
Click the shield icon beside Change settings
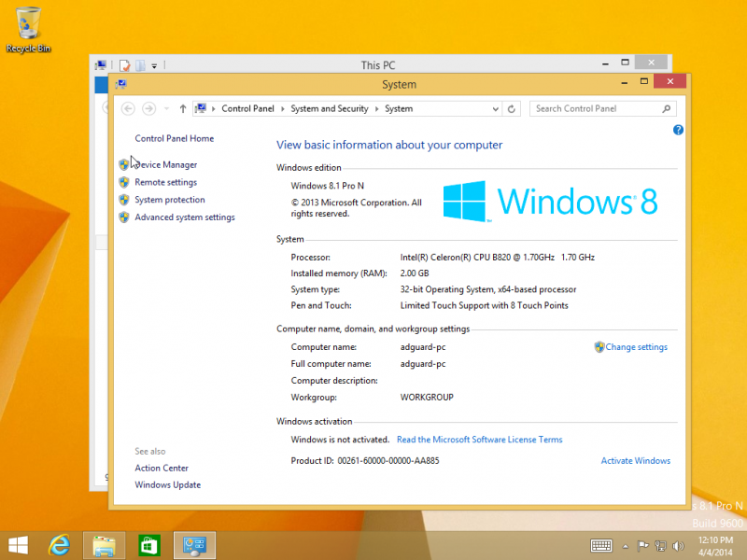(x=599, y=347)
